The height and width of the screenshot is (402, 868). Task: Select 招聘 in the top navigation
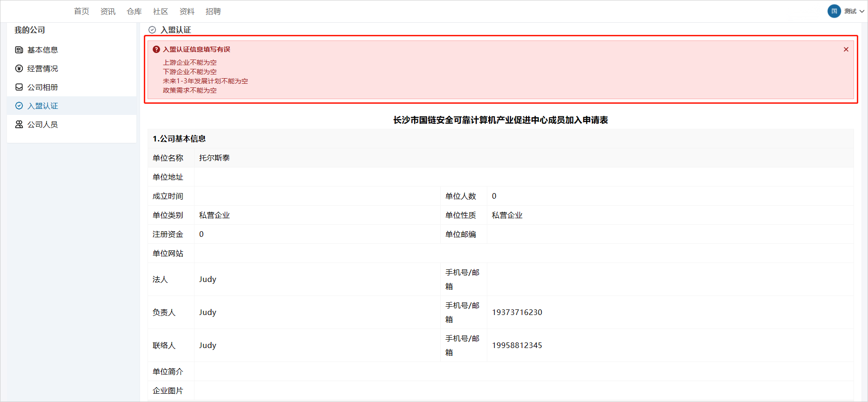(x=213, y=11)
